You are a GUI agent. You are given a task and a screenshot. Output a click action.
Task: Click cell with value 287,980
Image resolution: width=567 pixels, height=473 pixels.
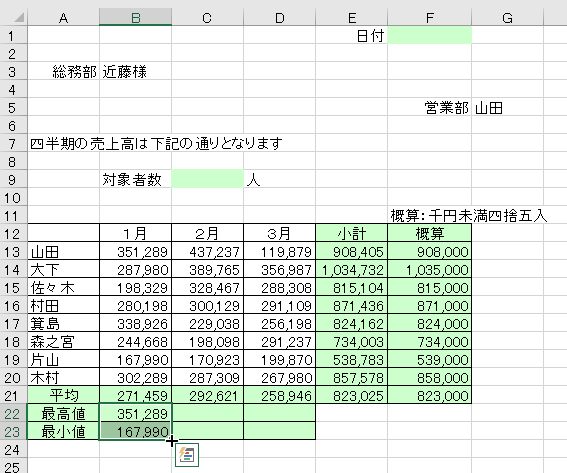pyautogui.click(x=136, y=269)
